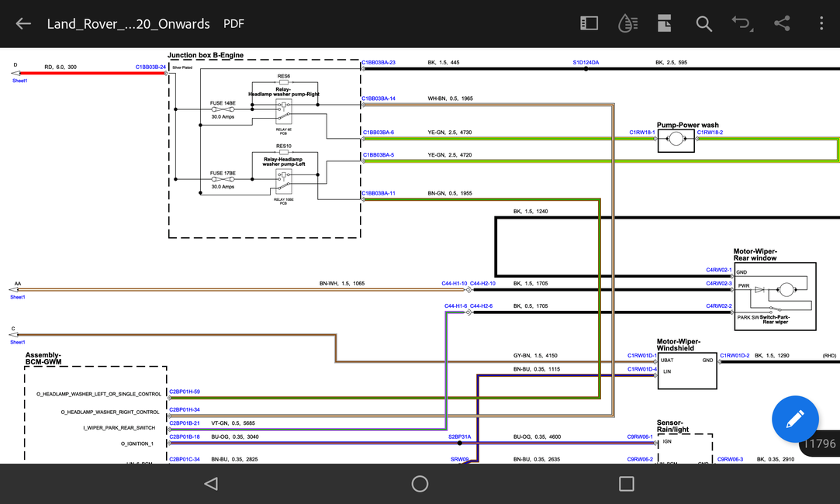Tap connector label C2BP01B-18
Screen dimensions: 840x504
[x=185, y=437]
